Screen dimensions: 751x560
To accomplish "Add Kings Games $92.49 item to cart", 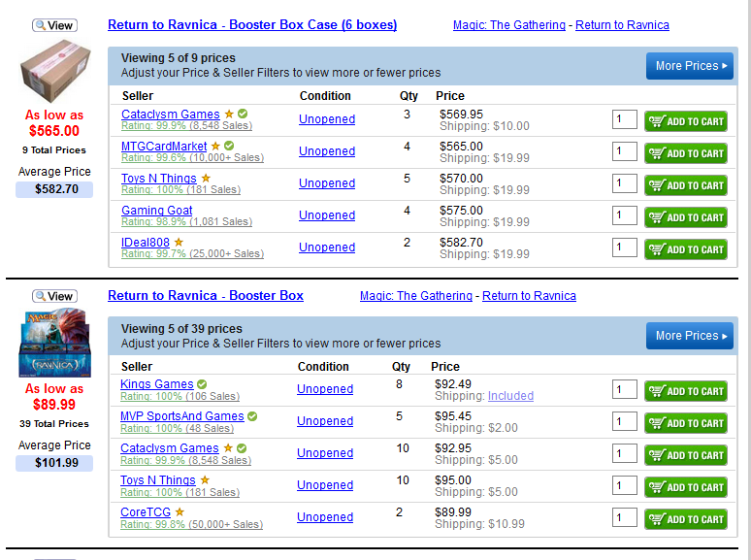I will click(x=686, y=391).
